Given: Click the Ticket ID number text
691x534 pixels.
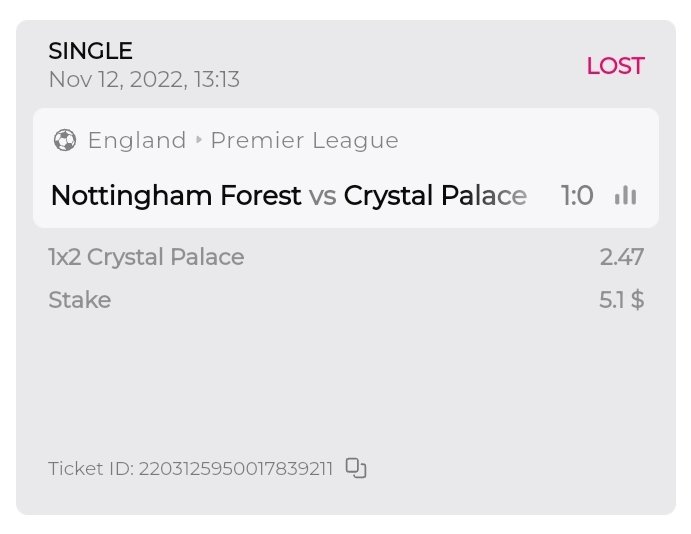Looking at the screenshot, I should 235,468.
